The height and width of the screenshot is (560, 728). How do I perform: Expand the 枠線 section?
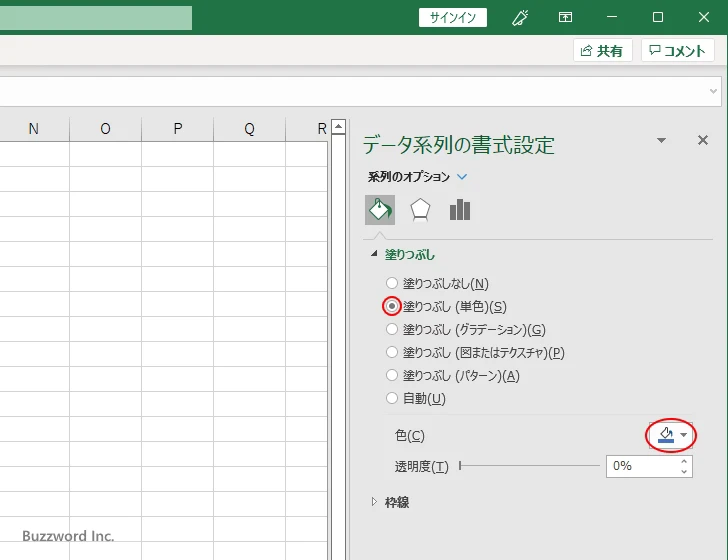coord(374,502)
